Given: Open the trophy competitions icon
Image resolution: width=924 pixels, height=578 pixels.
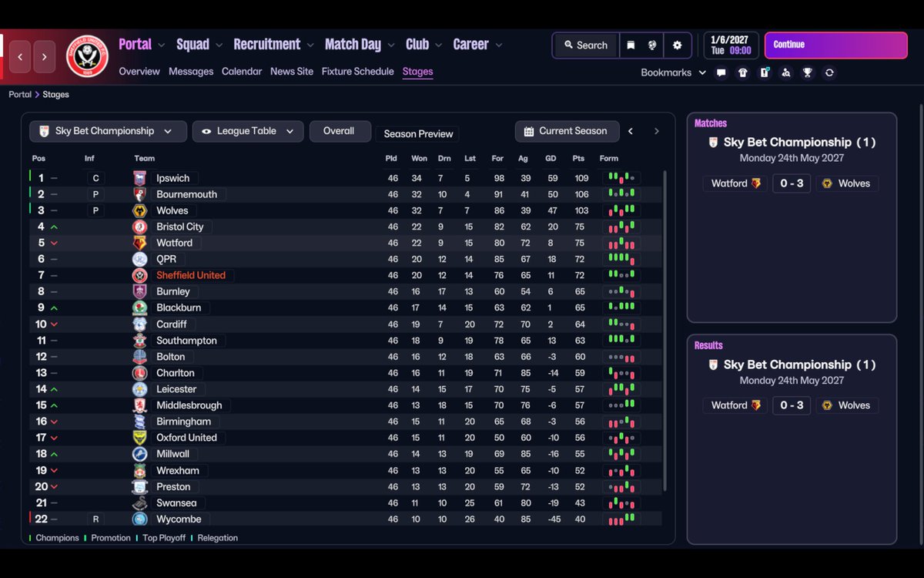Looking at the screenshot, I should 807,72.
